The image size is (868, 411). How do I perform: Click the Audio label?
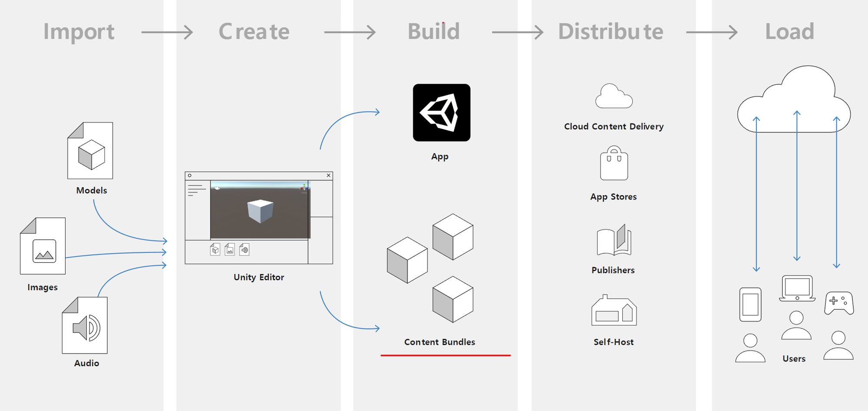click(87, 363)
